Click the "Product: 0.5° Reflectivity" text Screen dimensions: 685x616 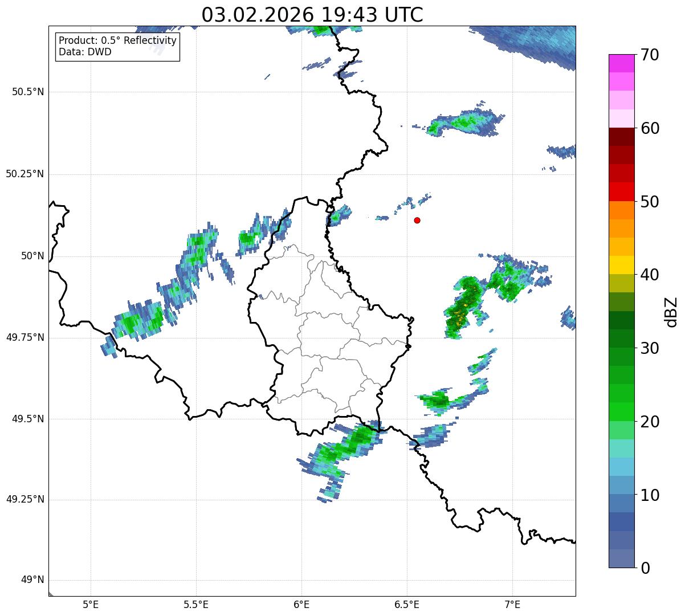pyautogui.click(x=118, y=41)
